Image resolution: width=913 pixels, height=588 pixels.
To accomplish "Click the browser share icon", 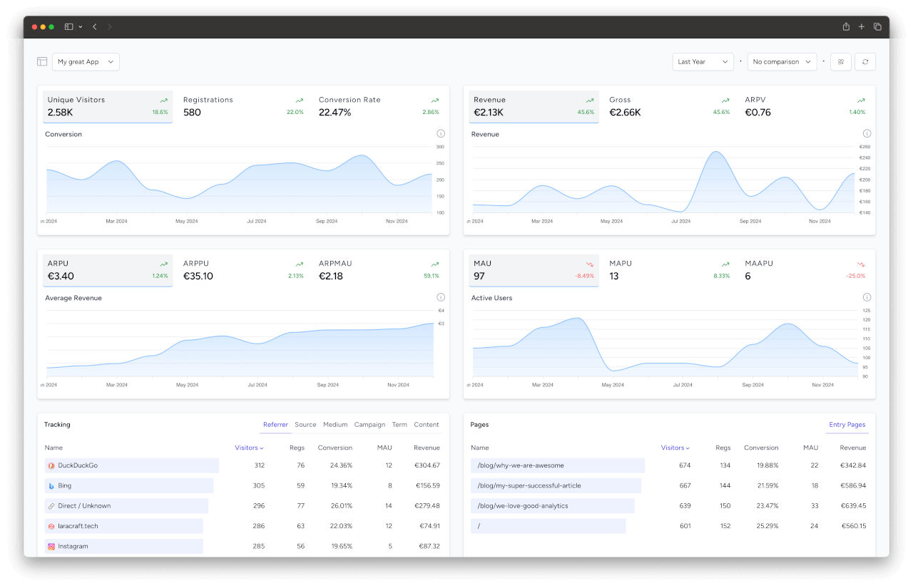I will (x=846, y=27).
